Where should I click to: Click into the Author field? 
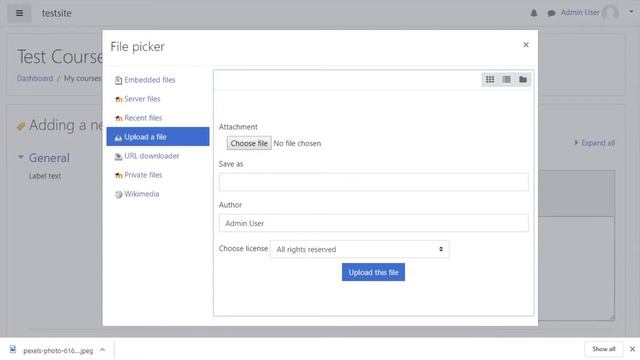tap(373, 223)
